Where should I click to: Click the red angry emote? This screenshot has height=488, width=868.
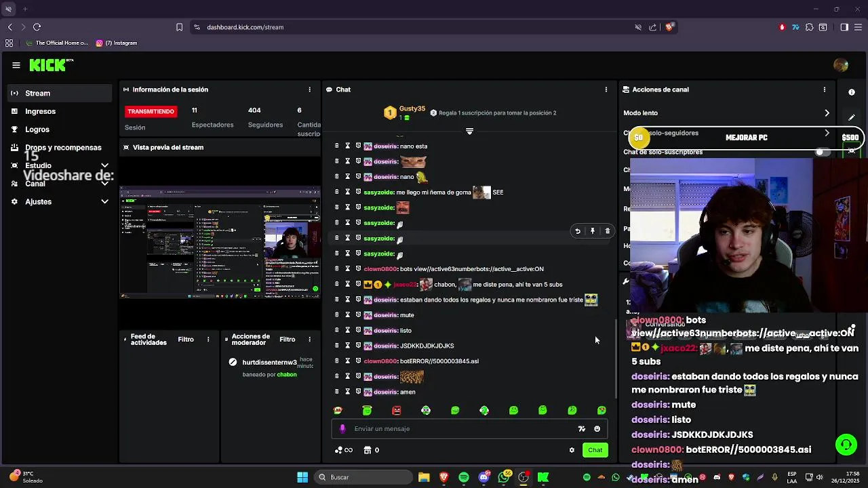[397, 410]
